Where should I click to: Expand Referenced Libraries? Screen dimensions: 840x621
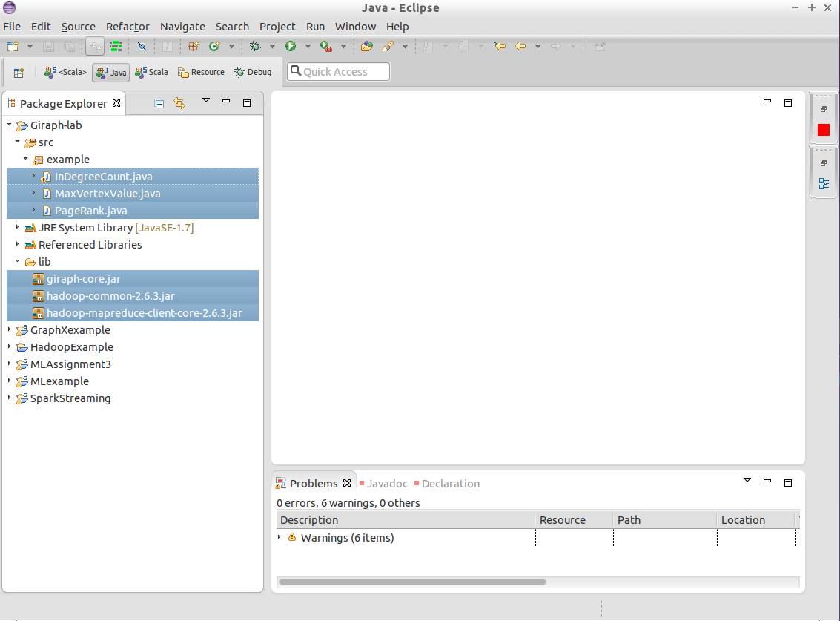(17, 245)
